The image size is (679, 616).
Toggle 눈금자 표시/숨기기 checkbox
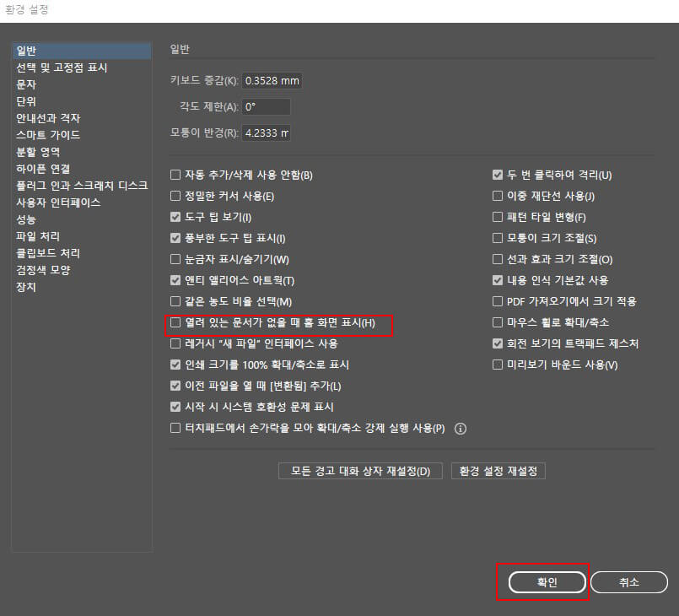coord(175,259)
